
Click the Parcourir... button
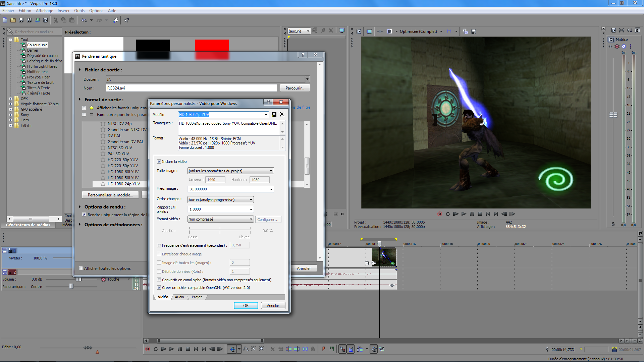coord(295,88)
